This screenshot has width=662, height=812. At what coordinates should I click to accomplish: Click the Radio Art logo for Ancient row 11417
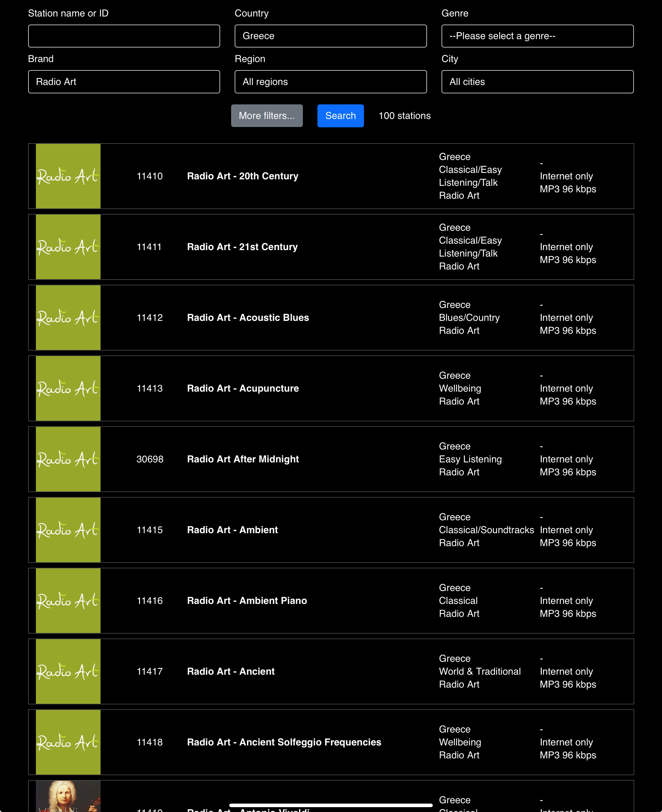pyautogui.click(x=68, y=671)
